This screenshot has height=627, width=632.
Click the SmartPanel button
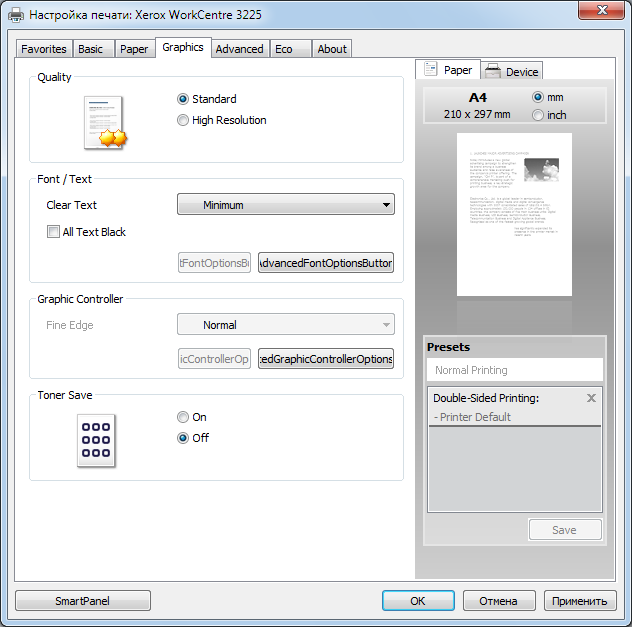(83, 601)
